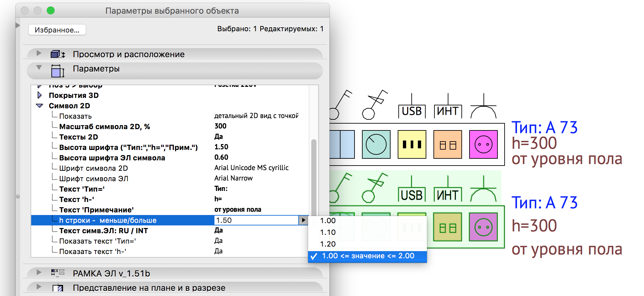Open the h строки value popup arrow

click(303, 220)
